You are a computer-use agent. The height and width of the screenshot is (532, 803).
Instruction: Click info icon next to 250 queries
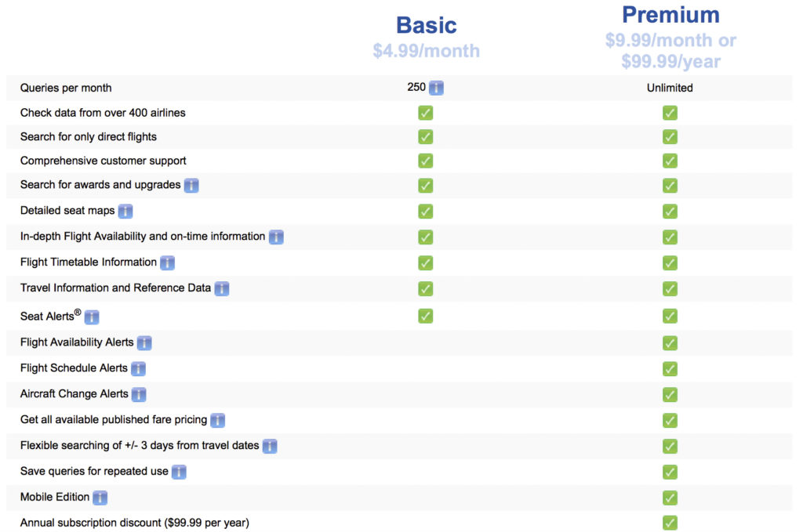tap(437, 88)
